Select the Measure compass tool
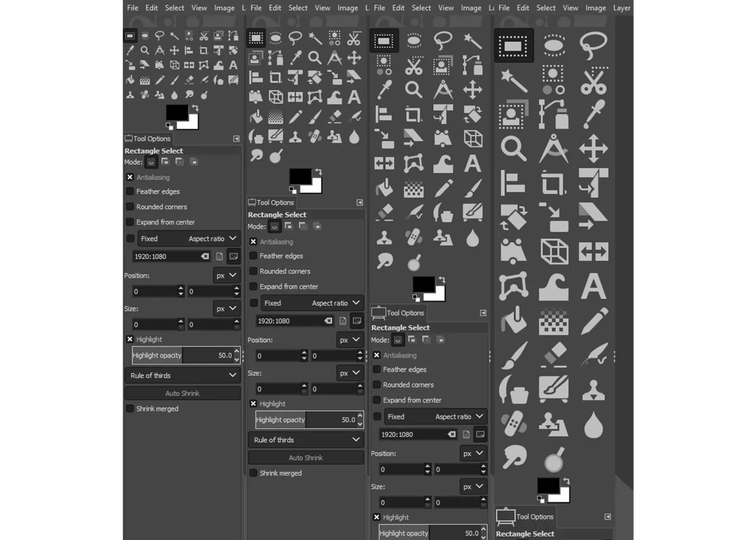Image resolution: width=756 pixels, height=540 pixels. (x=553, y=148)
